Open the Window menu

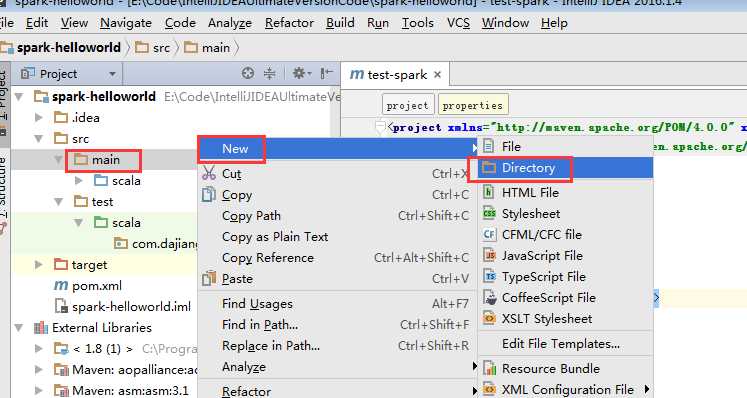[x=505, y=23]
